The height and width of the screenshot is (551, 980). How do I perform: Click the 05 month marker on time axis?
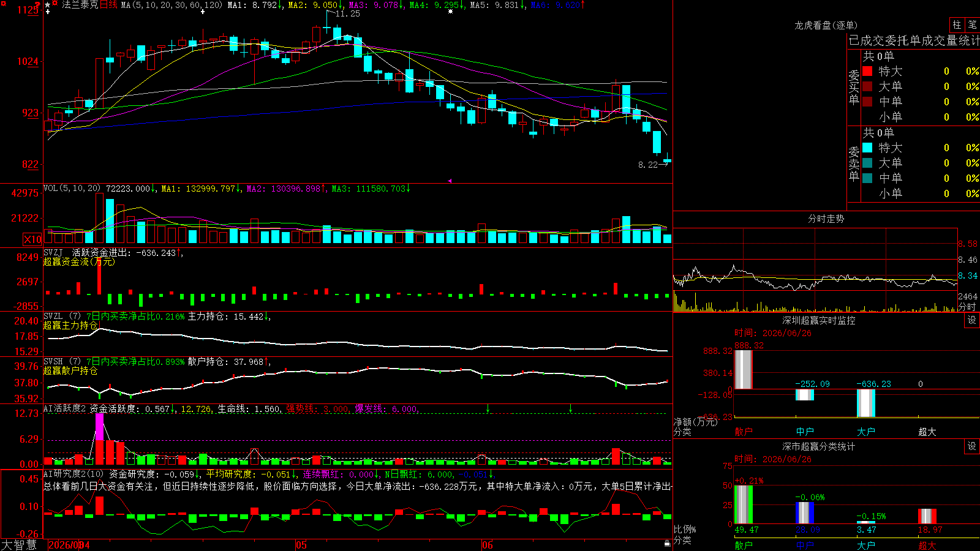pos(301,545)
